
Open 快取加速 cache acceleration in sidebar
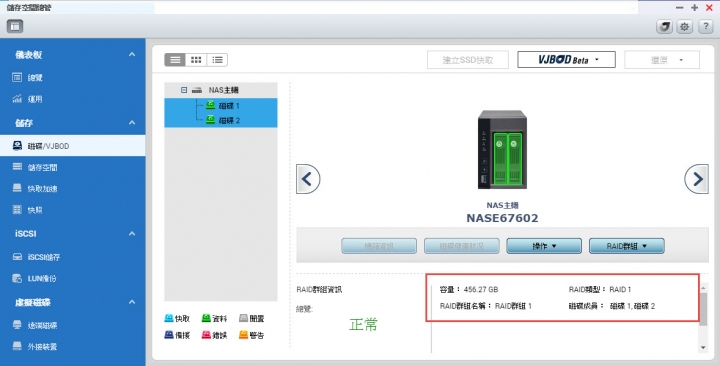[73, 188]
